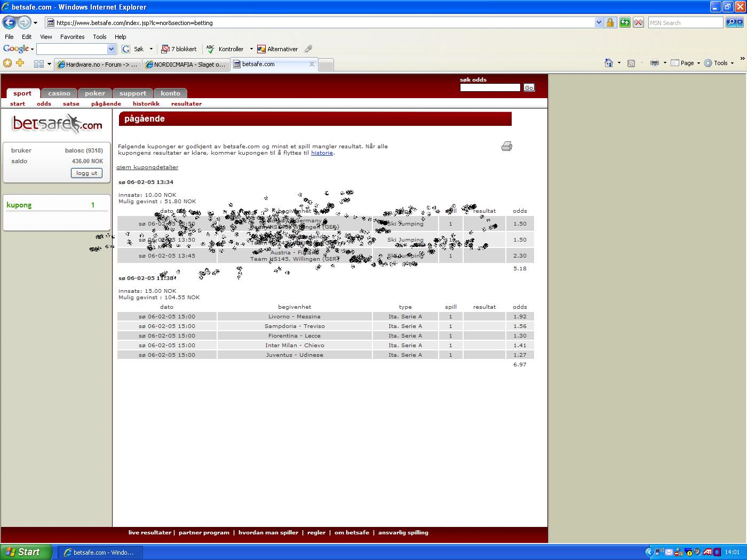
Task: Select the casino tab on betsafe
Action: point(59,93)
